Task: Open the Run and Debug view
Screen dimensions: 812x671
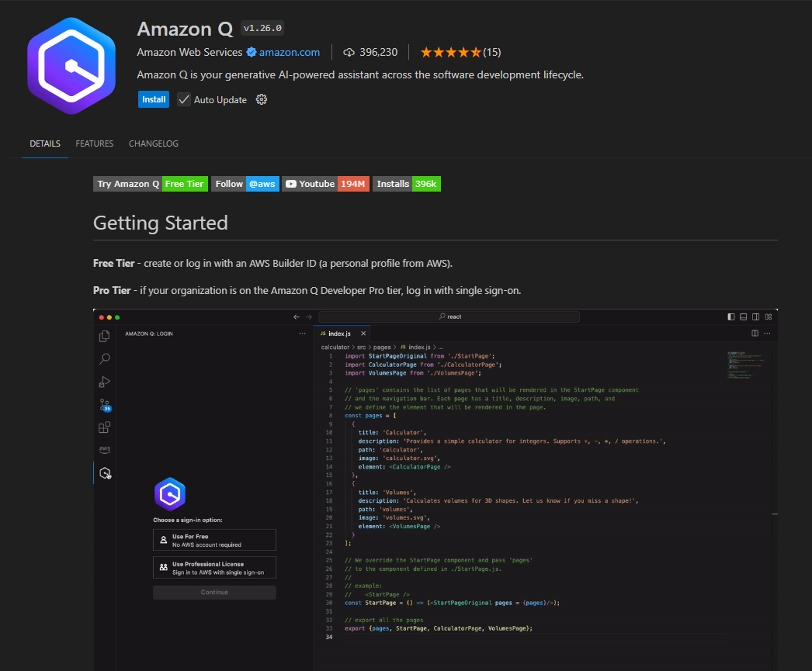Action: point(105,381)
